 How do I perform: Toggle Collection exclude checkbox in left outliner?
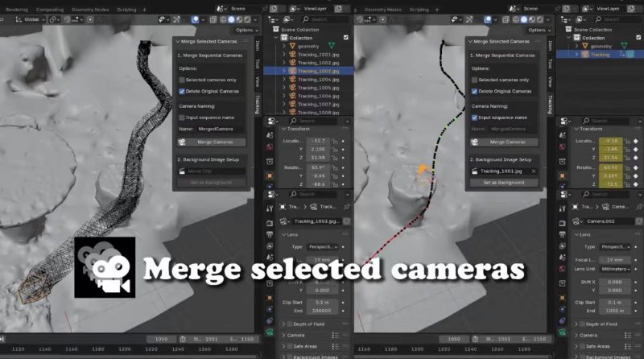346,37
